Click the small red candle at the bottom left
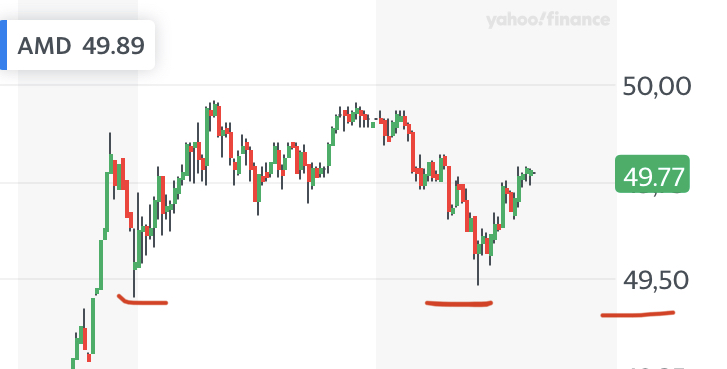The image size is (727, 369). click(89, 357)
